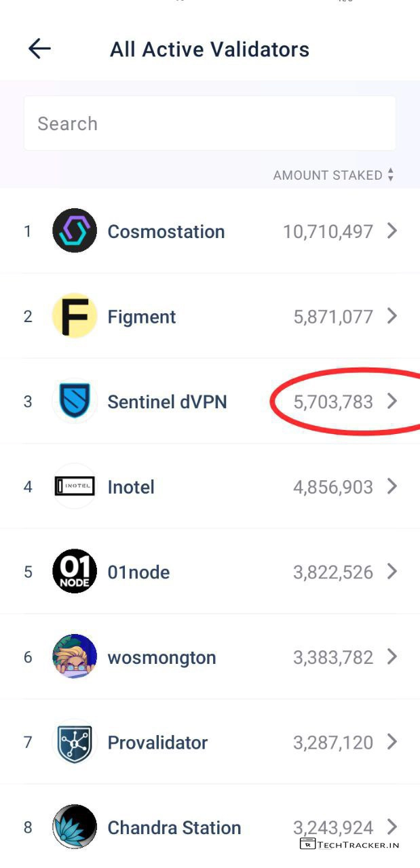Expand Cosmostation details via chevron

point(392,231)
